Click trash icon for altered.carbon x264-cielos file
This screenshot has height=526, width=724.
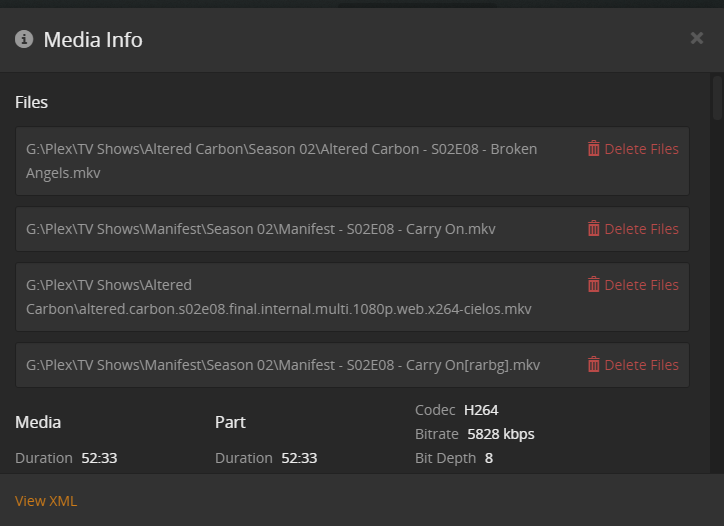point(594,285)
